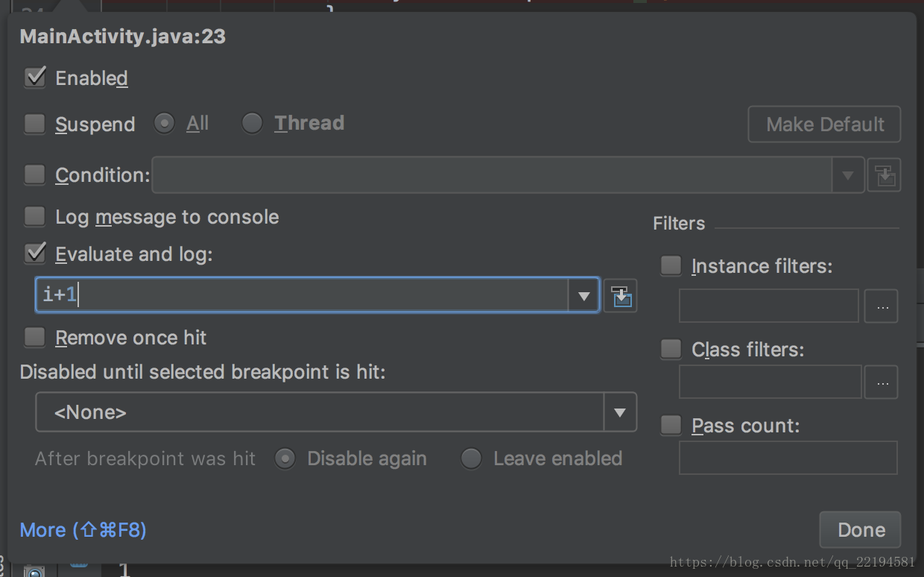Uncheck the Enabled checkbox
The width and height of the screenshot is (924, 577).
(x=35, y=78)
